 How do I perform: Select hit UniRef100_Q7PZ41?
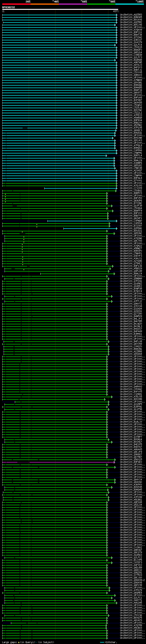pyautogui.click(x=131, y=281)
